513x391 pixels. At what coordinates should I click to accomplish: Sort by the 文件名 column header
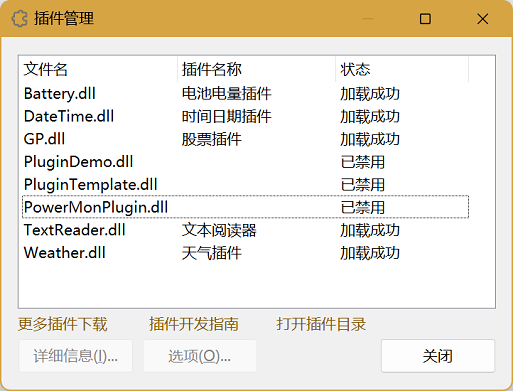pos(98,69)
